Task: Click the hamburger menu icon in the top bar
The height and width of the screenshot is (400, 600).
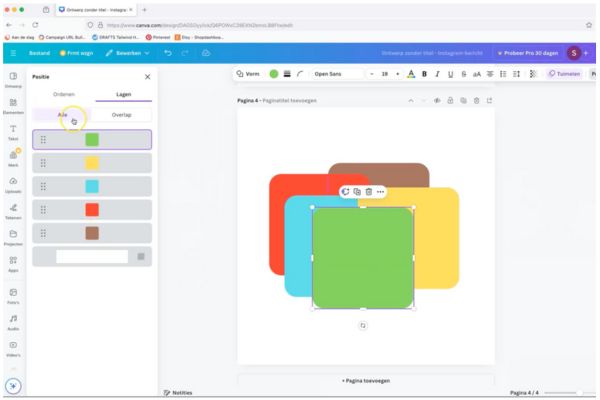Action: (13, 53)
